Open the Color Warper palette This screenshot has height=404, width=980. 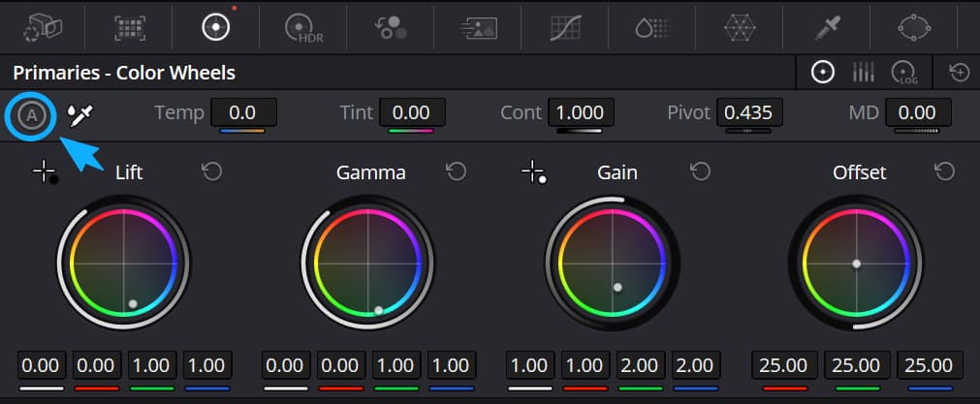740,27
